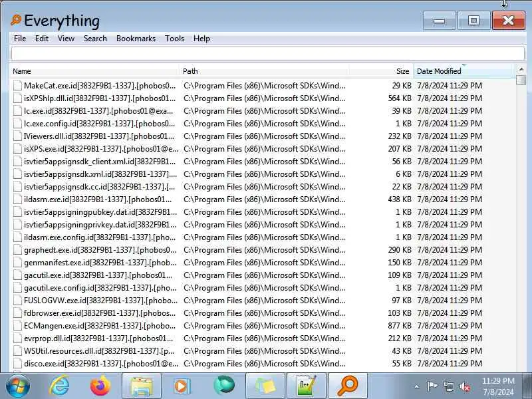Open the Help menu
532x399 pixels.
[x=201, y=39]
